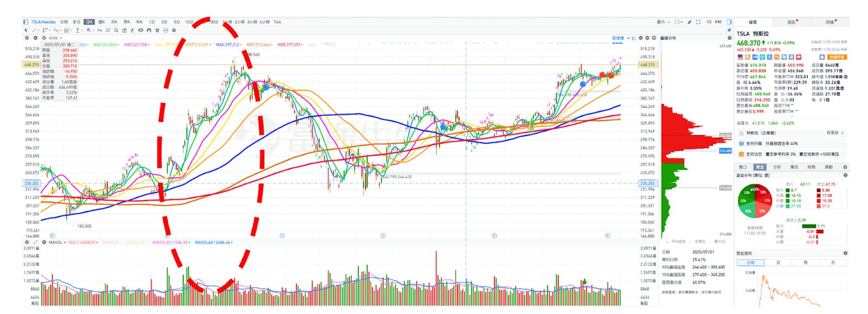Select the Tick timeframe
Viewport: 868px width, 314px height.
(277, 22)
